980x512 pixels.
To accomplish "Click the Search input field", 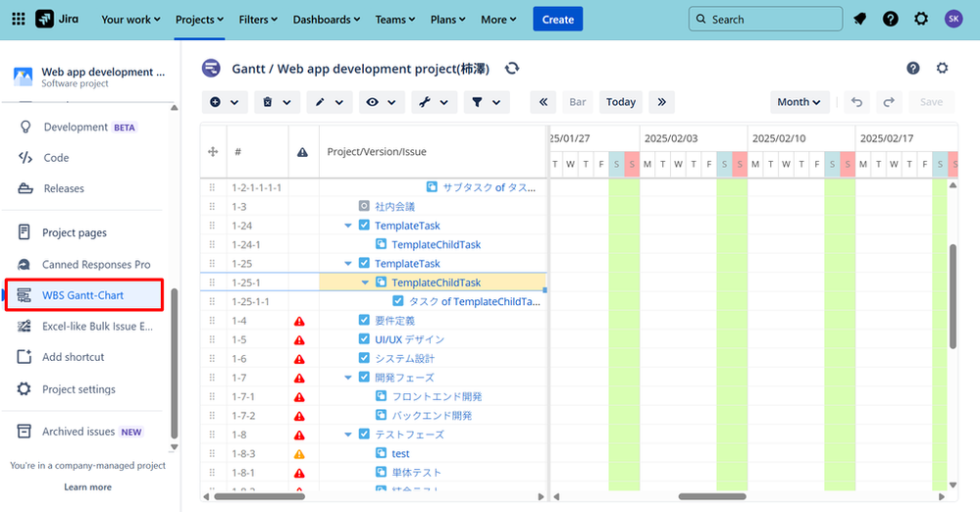I will pos(765,20).
